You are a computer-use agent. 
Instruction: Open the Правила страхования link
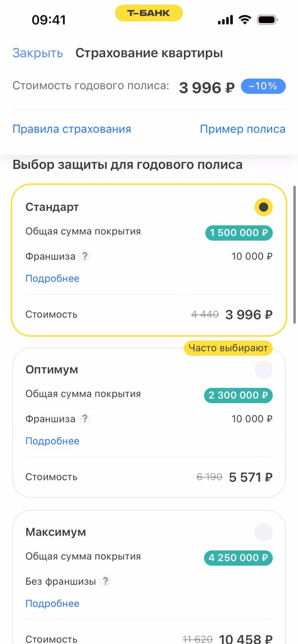click(x=72, y=129)
